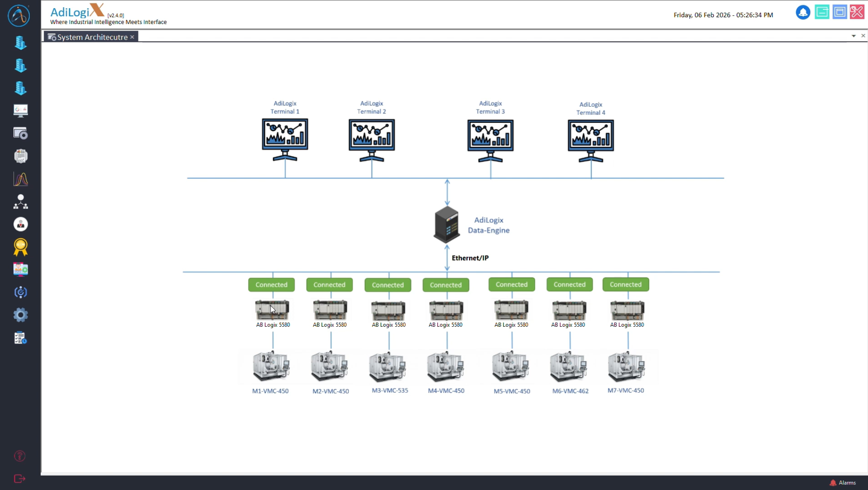
Task: Click Connected status above M7-VMC-450
Action: 625,284
